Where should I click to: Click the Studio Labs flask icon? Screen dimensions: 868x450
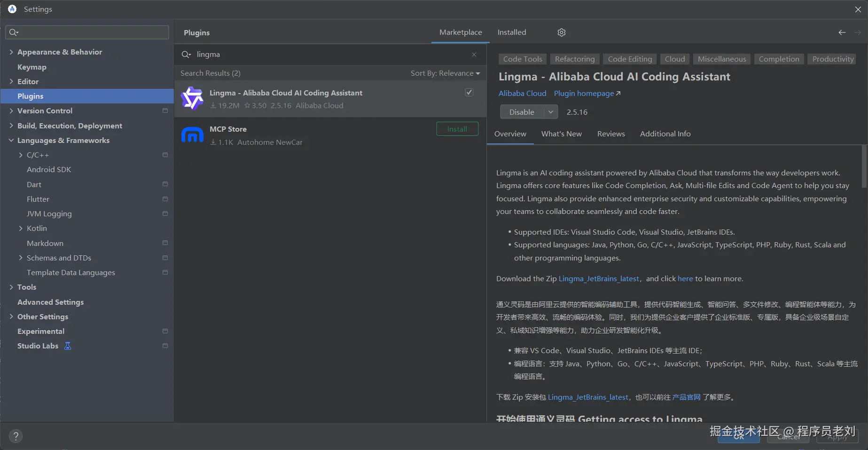tap(68, 346)
